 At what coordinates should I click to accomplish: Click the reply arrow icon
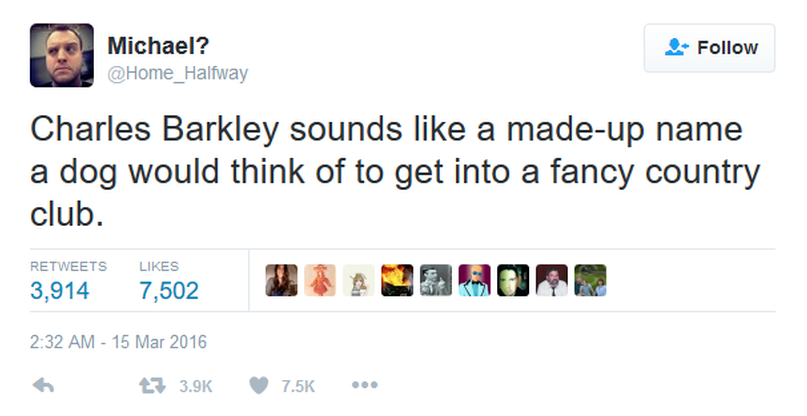point(42,385)
